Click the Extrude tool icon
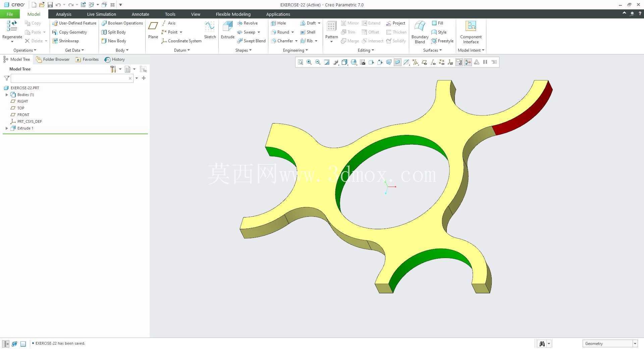 pyautogui.click(x=227, y=30)
